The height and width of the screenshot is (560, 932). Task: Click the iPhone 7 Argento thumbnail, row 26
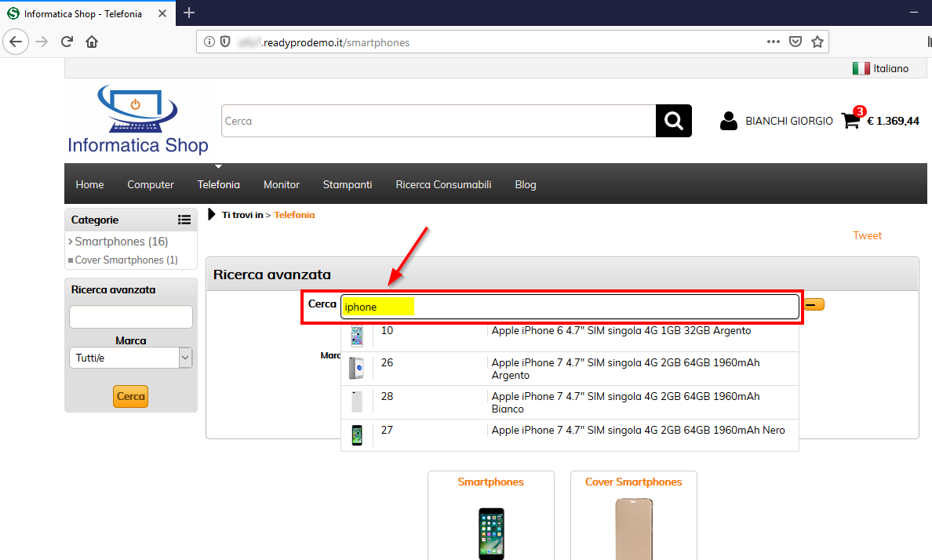coord(357,369)
